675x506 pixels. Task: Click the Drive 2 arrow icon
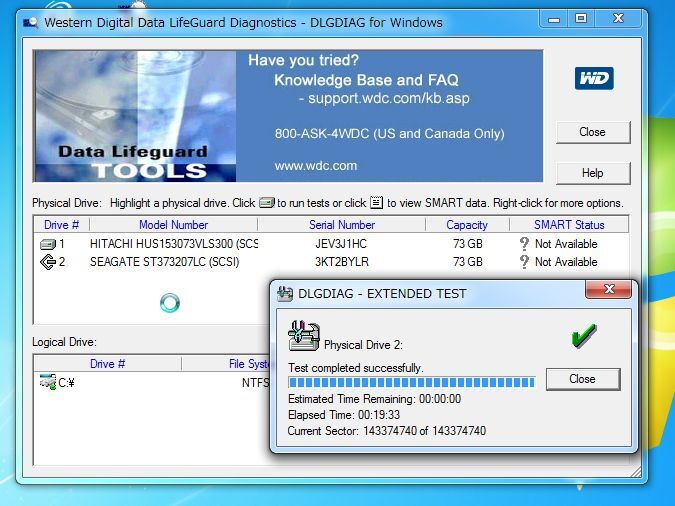pyautogui.click(x=48, y=262)
